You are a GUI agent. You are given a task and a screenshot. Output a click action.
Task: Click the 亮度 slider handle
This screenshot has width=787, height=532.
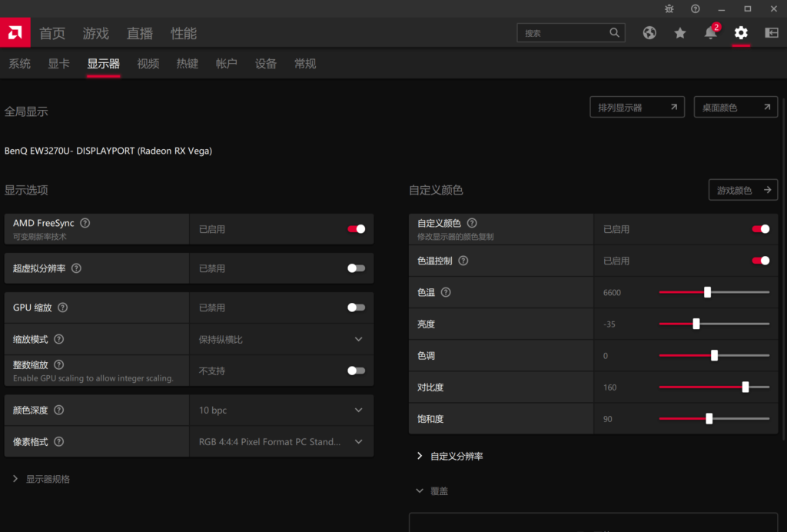(696, 324)
